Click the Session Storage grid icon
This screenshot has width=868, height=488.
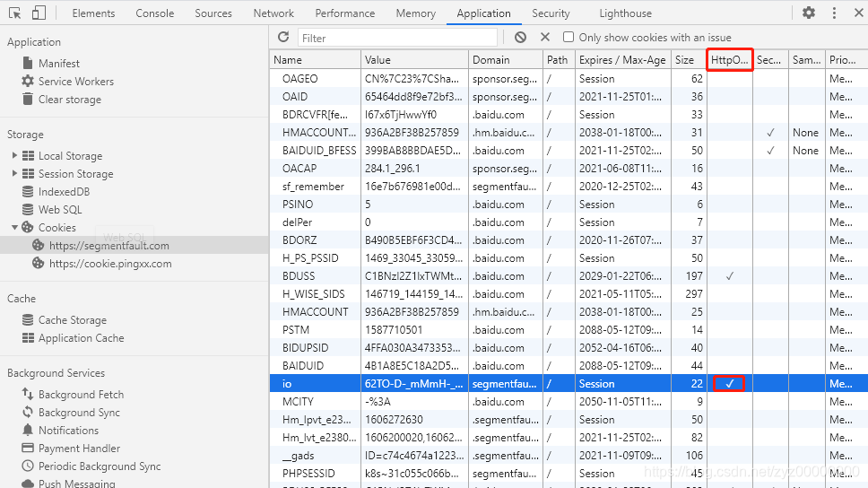pos(28,173)
